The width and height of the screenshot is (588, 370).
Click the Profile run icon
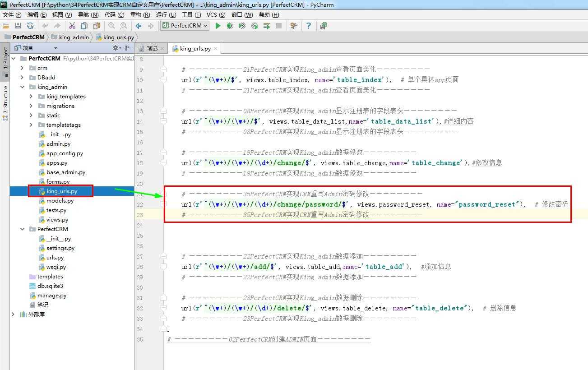pyautogui.click(x=255, y=26)
